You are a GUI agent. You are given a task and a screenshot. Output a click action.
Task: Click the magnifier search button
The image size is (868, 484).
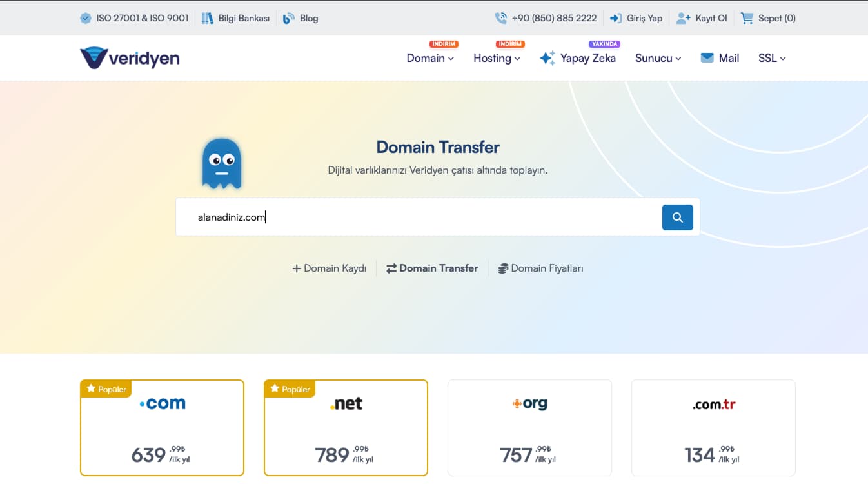tap(678, 217)
